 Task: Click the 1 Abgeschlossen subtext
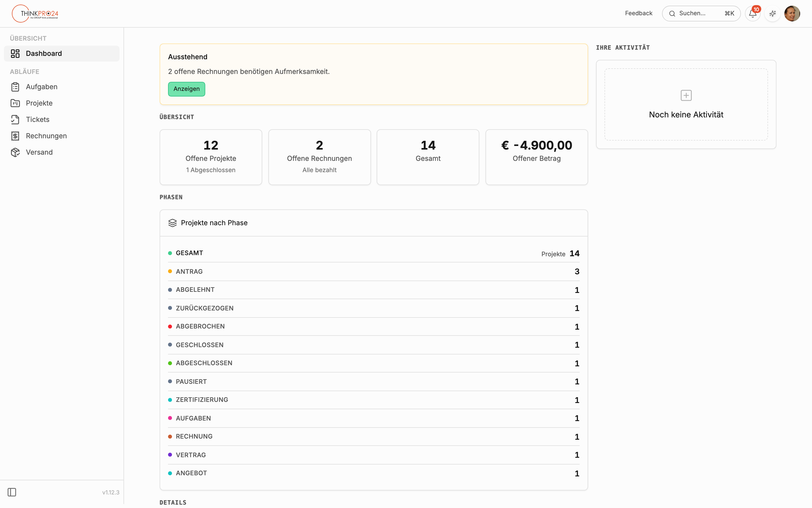point(211,170)
